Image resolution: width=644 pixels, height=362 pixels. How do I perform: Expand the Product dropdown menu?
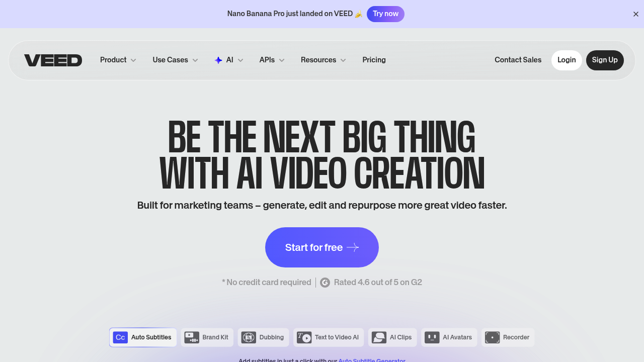point(118,60)
